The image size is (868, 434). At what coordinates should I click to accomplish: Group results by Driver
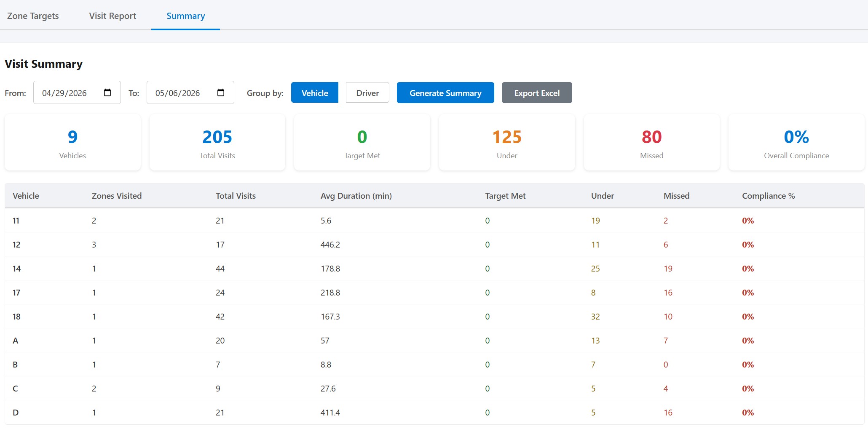click(x=367, y=93)
